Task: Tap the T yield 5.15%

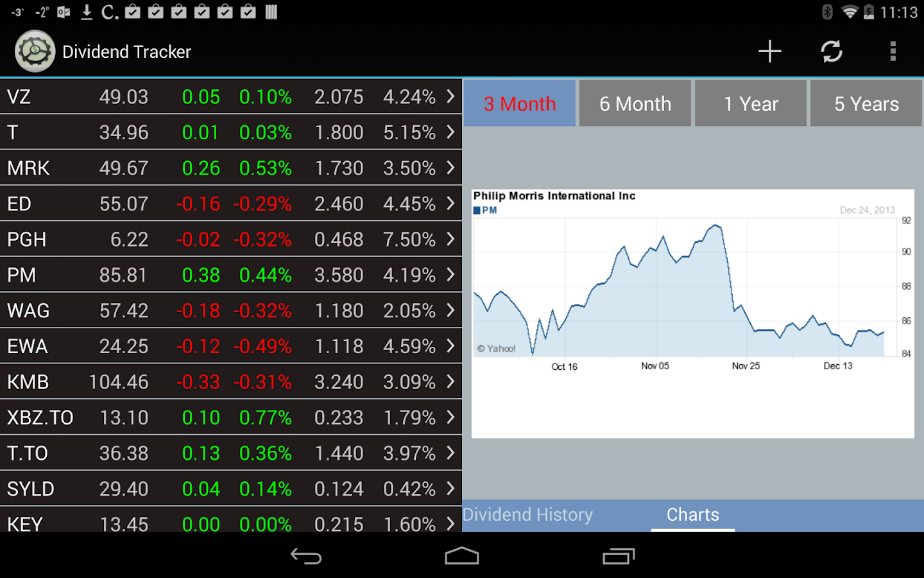Action: click(409, 132)
